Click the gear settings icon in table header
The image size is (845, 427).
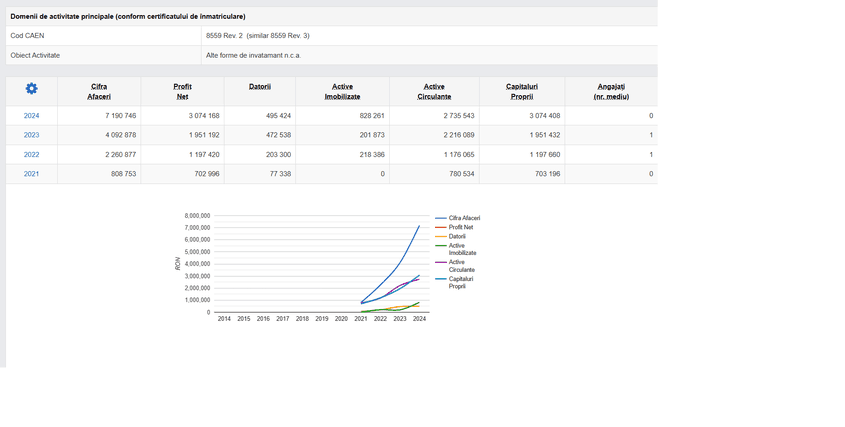click(x=31, y=89)
